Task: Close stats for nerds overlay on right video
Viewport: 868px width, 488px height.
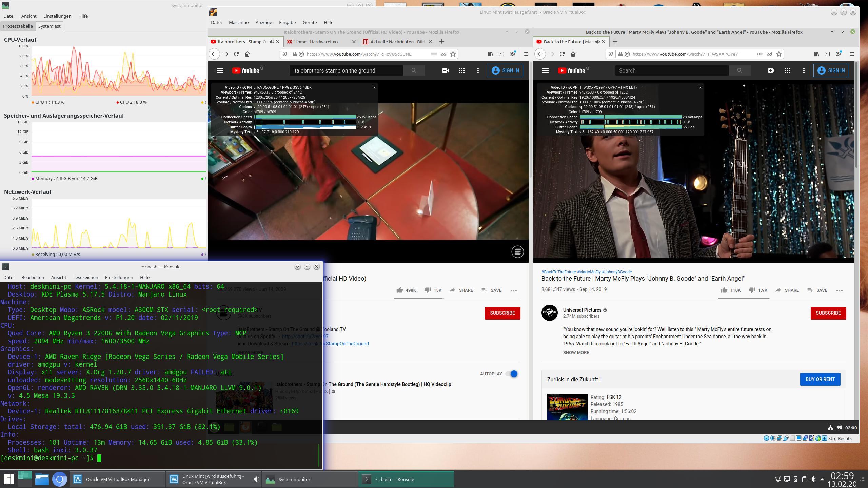Action: pos(700,87)
